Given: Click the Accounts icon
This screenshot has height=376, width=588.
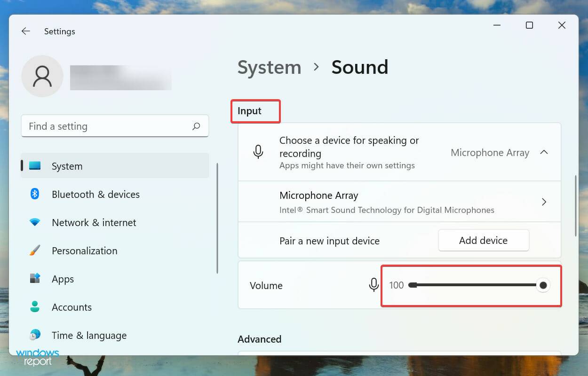Looking at the screenshot, I should pyautogui.click(x=34, y=307).
